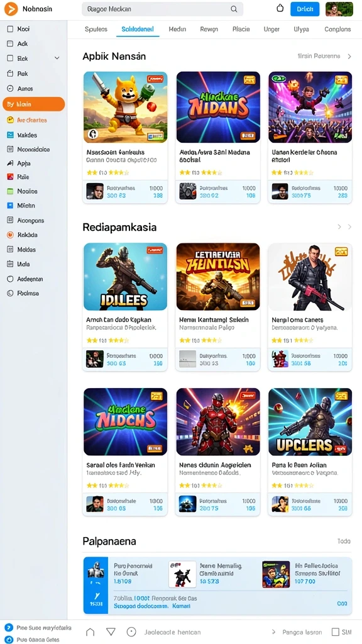This screenshot has height=644, width=362.
Task: Open the Nidans game thumbnail in Apbik Nensán
Action: [218, 107]
